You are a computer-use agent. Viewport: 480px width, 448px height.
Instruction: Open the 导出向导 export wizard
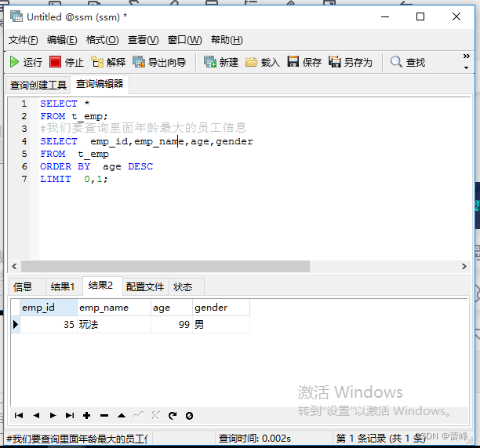coord(159,62)
